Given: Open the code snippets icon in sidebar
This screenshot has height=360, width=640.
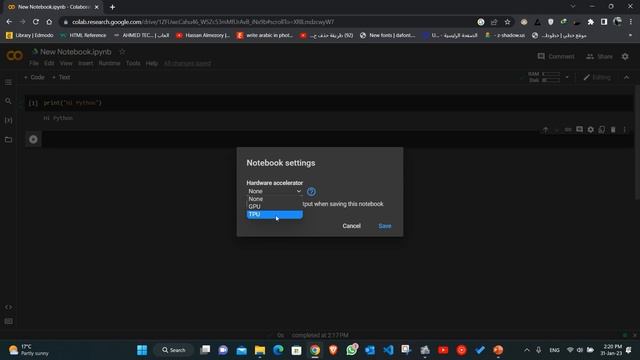Looking at the screenshot, I should coord(8,307).
